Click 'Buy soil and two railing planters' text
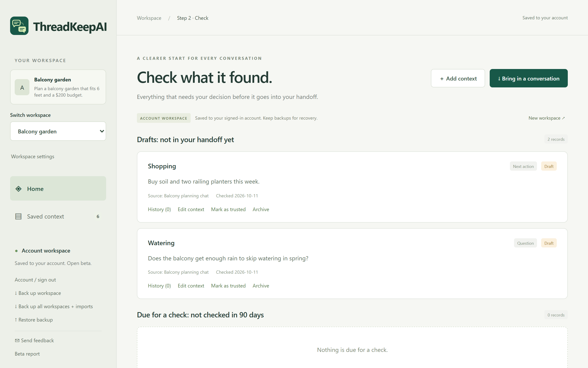The image size is (588, 368). point(204,181)
